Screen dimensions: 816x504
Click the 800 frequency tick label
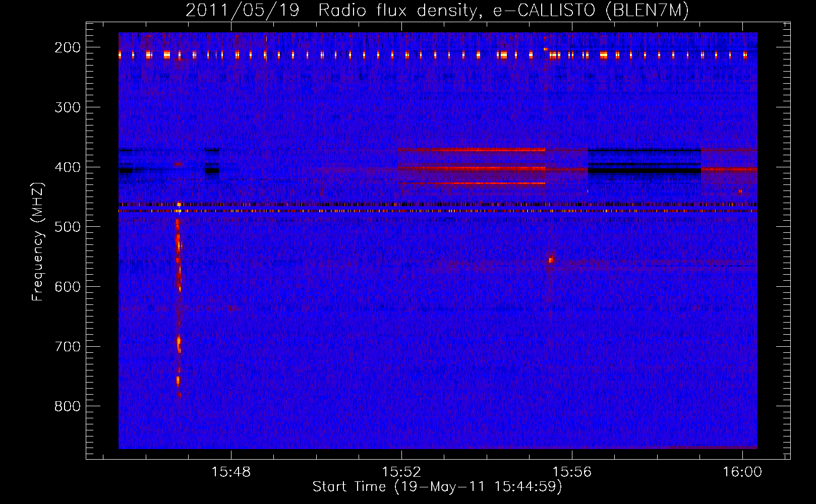click(68, 406)
